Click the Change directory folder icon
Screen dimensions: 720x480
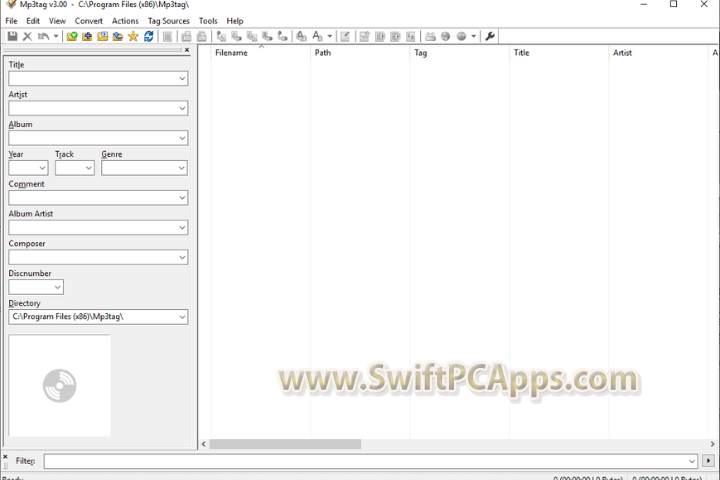pos(72,36)
